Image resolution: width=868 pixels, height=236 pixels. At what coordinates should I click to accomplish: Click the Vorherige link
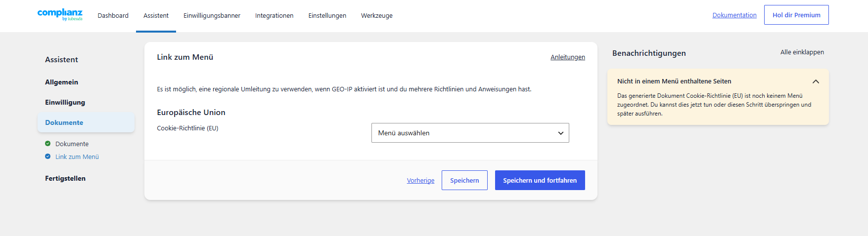click(420, 181)
